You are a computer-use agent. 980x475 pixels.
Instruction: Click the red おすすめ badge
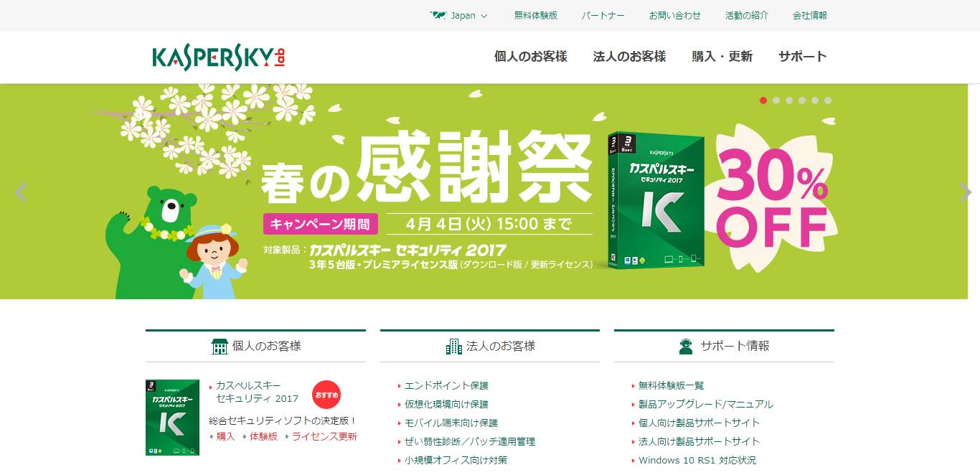pos(326,395)
